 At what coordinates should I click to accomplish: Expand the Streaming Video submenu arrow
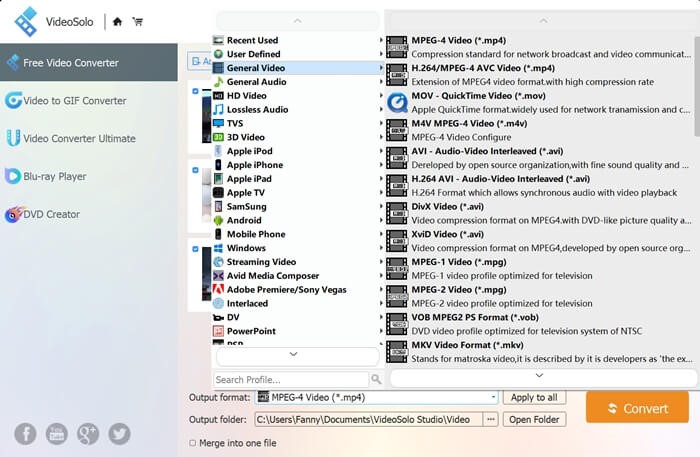tap(381, 262)
